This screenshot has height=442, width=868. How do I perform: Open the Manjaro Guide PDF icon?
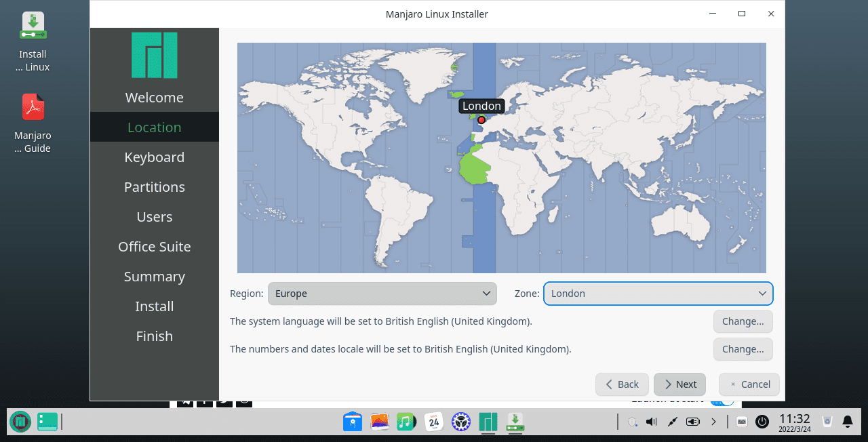(33, 108)
